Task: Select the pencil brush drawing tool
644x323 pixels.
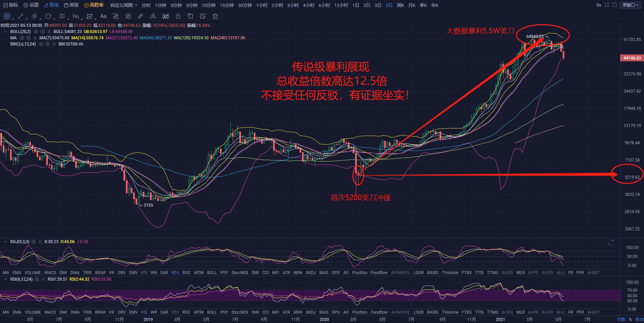Action: (x=153, y=16)
